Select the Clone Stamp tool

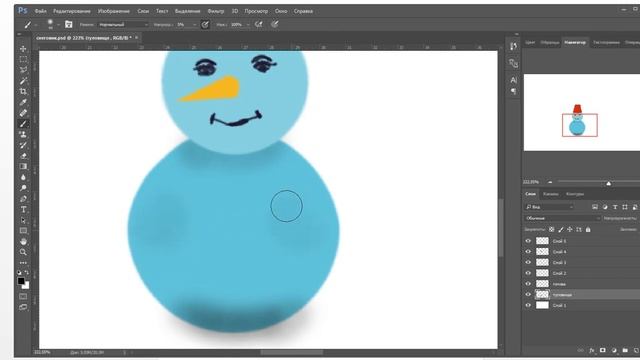pyautogui.click(x=23, y=134)
